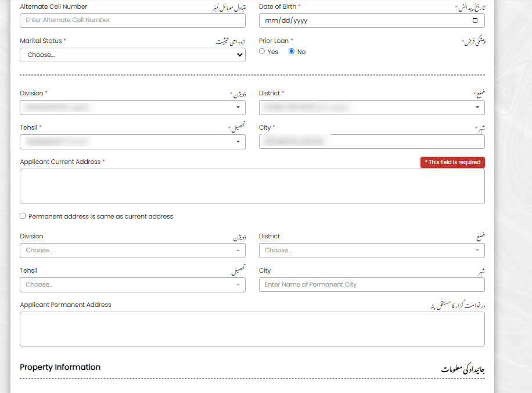
Task: Select the 'Yes' Prior Loan radio button
Action: pos(262,51)
